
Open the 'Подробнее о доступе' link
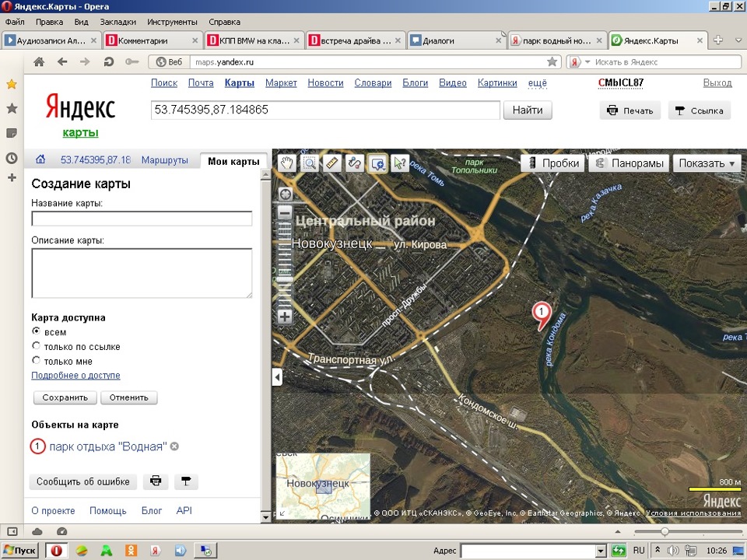(75, 375)
